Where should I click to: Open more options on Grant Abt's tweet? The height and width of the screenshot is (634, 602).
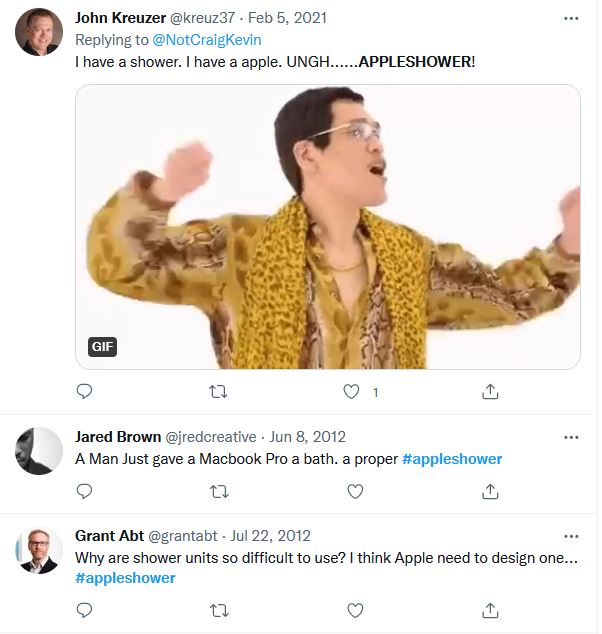click(x=571, y=536)
